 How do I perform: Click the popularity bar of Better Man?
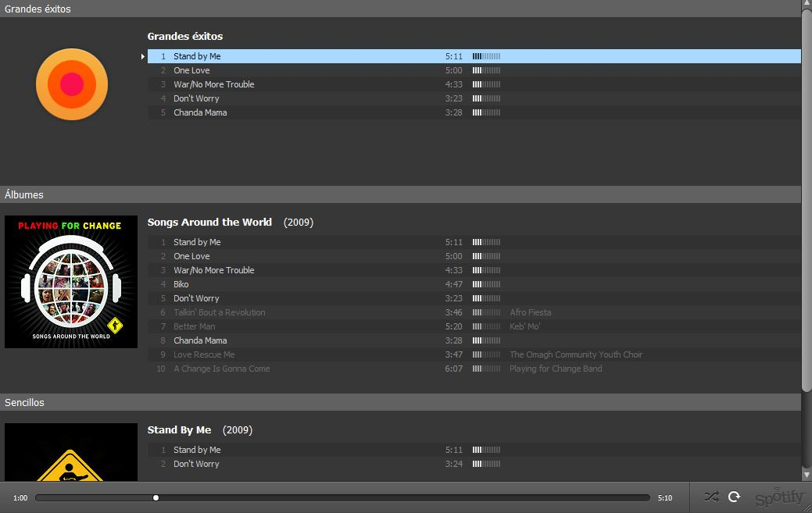point(486,326)
